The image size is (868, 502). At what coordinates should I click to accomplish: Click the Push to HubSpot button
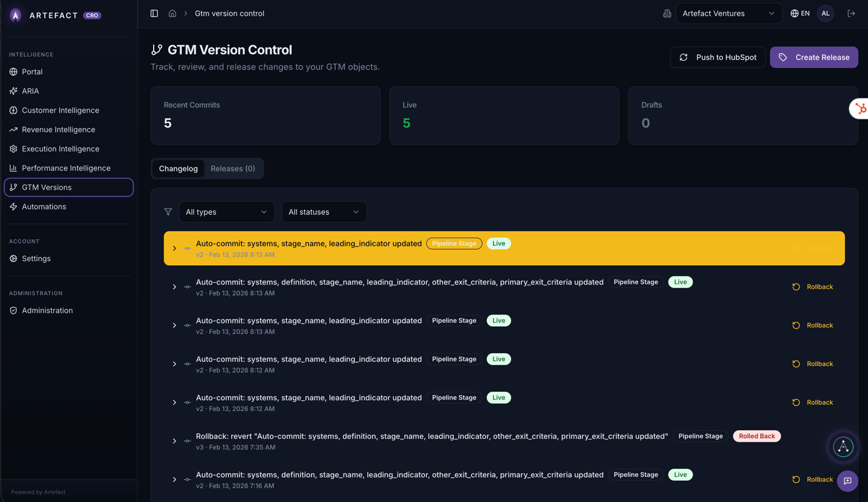click(x=717, y=57)
